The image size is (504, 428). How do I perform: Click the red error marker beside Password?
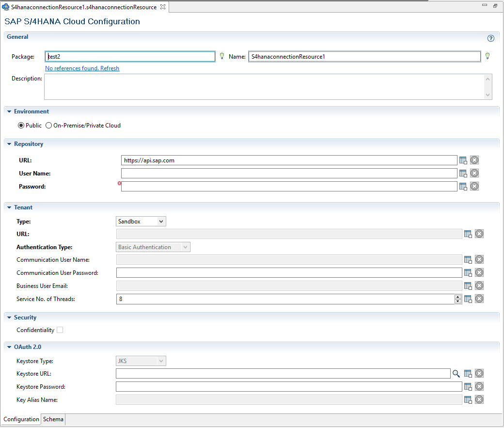tap(120, 183)
